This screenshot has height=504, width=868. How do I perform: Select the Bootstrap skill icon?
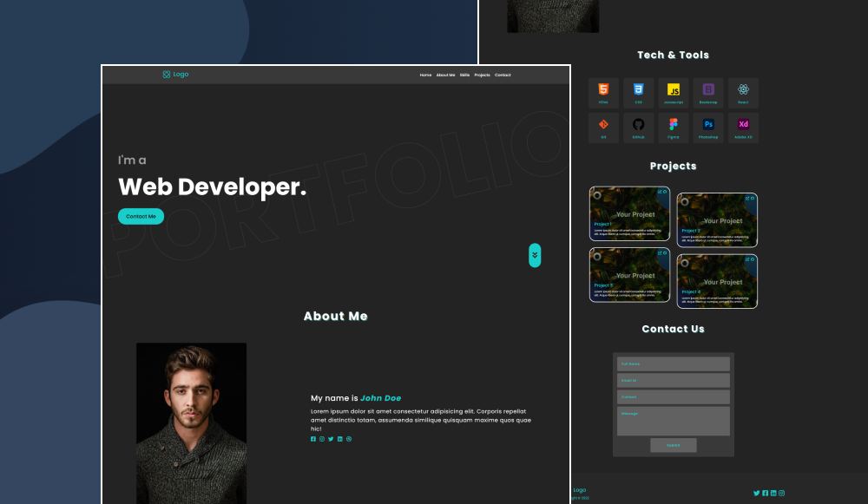[x=708, y=90]
